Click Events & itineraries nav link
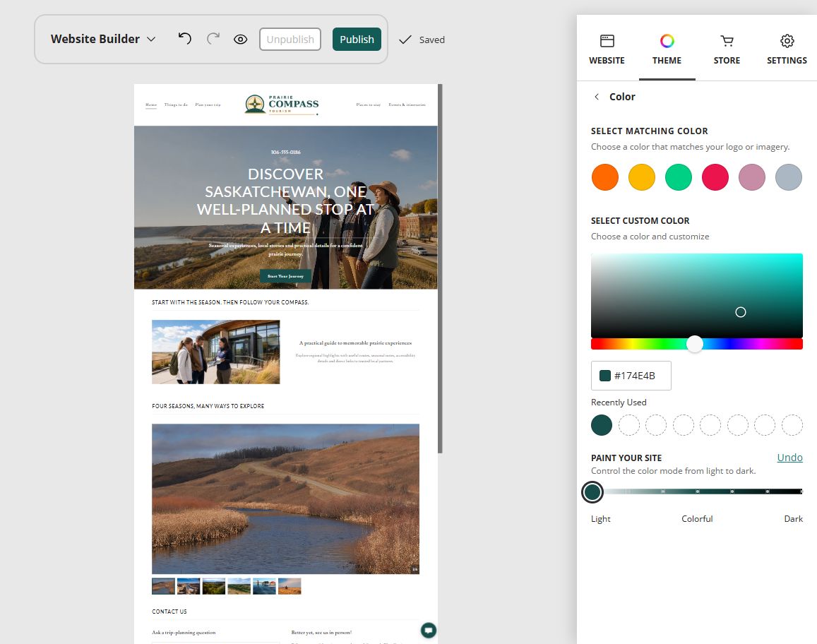 click(407, 105)
